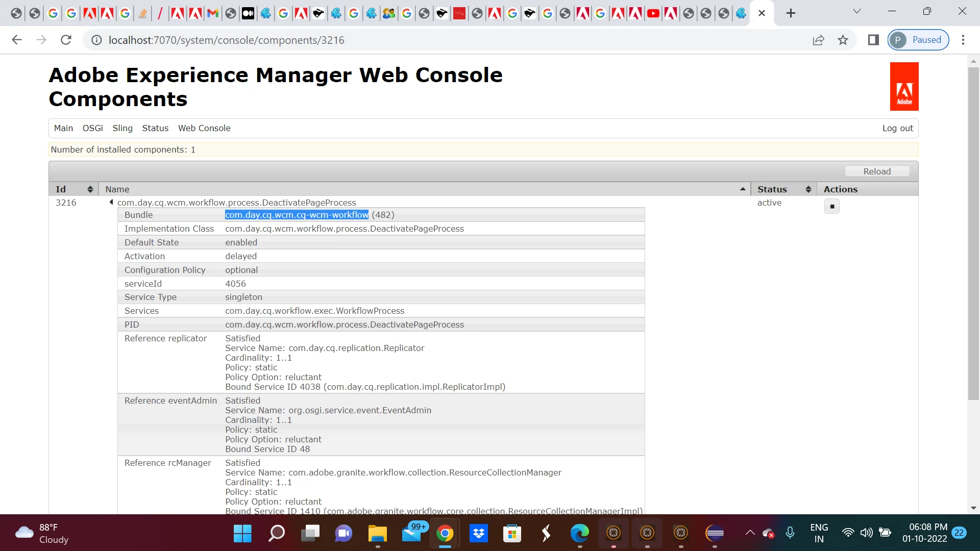
Task: Open the Sling menu
Action: tap(122, 128)
